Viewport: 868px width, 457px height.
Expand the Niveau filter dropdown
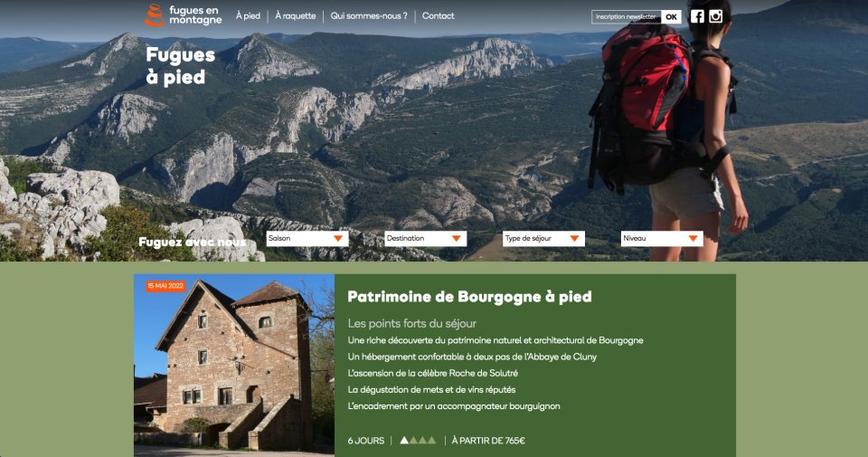tap(662, 238)
